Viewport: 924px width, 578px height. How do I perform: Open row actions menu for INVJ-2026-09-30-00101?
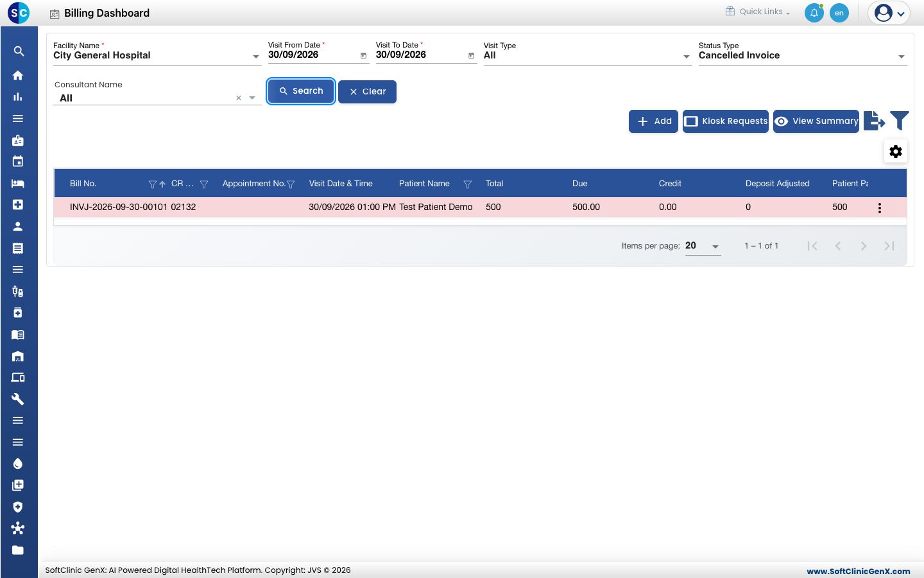click(880, 208)
